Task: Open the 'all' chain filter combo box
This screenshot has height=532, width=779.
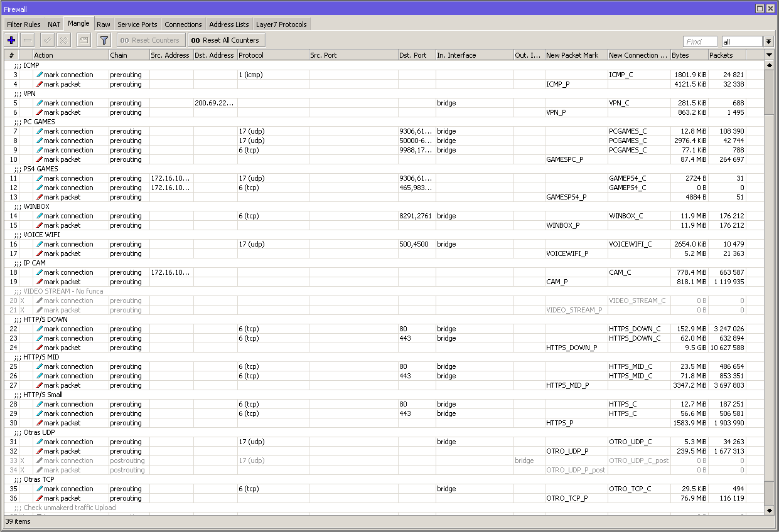Action: 742,41
